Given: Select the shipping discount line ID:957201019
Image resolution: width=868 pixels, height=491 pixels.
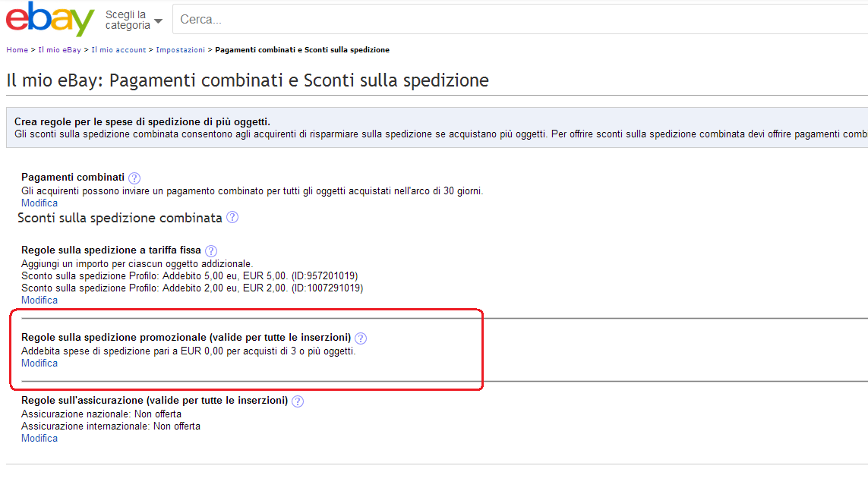Looking at the screenshot, I should [x=189, y=276].
